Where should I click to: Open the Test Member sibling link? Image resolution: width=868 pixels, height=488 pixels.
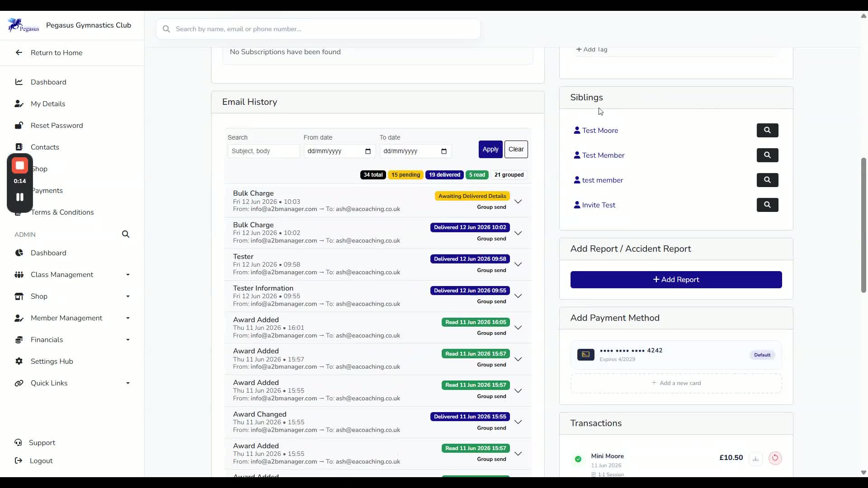603,155
